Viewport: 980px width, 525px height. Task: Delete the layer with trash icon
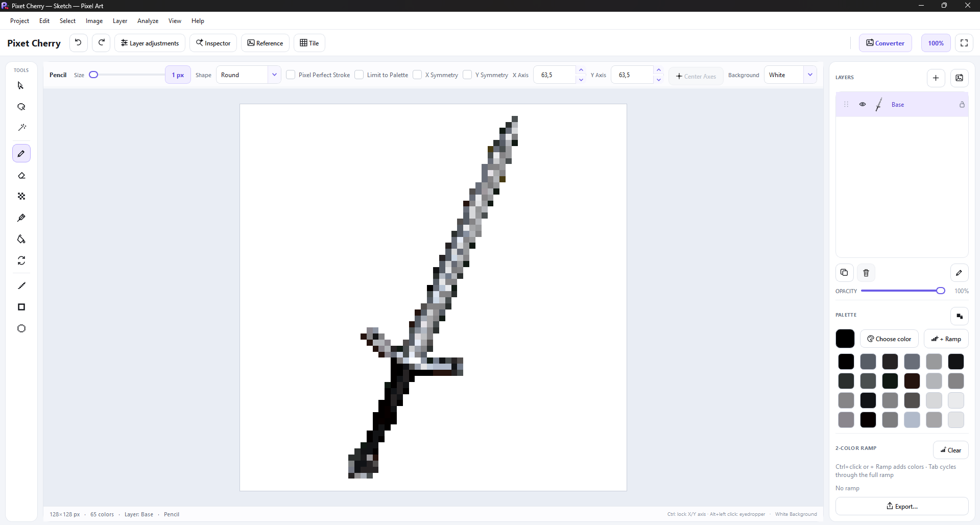tap(866, 273)
